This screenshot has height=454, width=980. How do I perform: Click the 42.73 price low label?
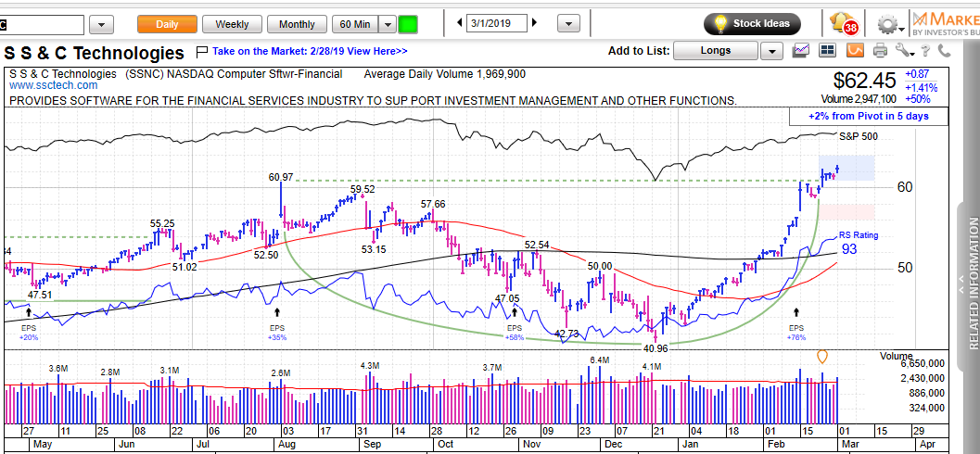pyautogui.click(x=566, y=334)
